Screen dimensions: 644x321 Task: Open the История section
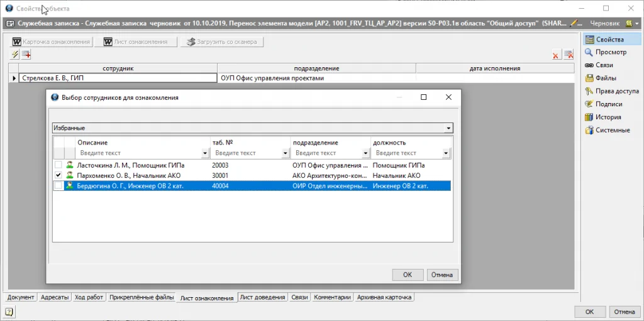point(608,117)
